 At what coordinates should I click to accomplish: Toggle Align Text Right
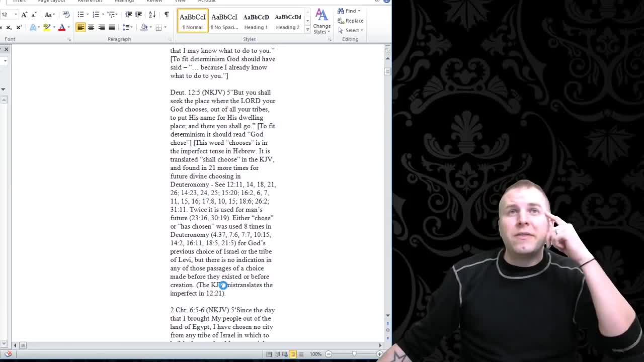[x=101, y=27]
